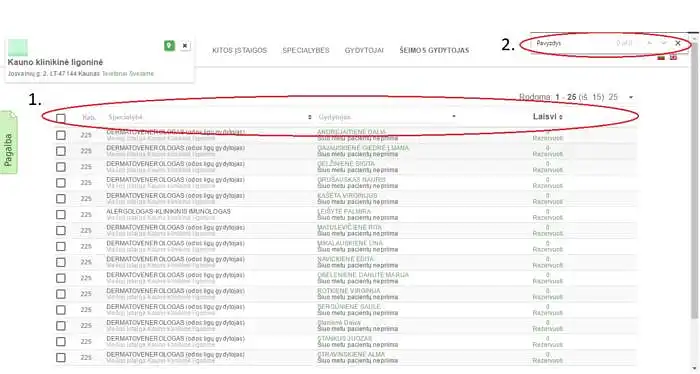This screenshot has width=700, height=374.
Task: Open the KITOS ĮSTAIGOS menu item
Action: point(239,50)
